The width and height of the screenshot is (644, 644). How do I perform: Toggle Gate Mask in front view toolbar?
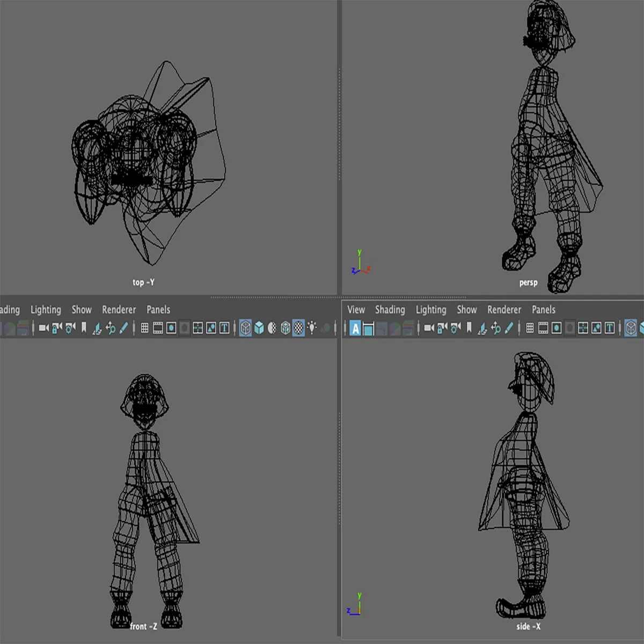pyautogui.click(x=185, y=327)
